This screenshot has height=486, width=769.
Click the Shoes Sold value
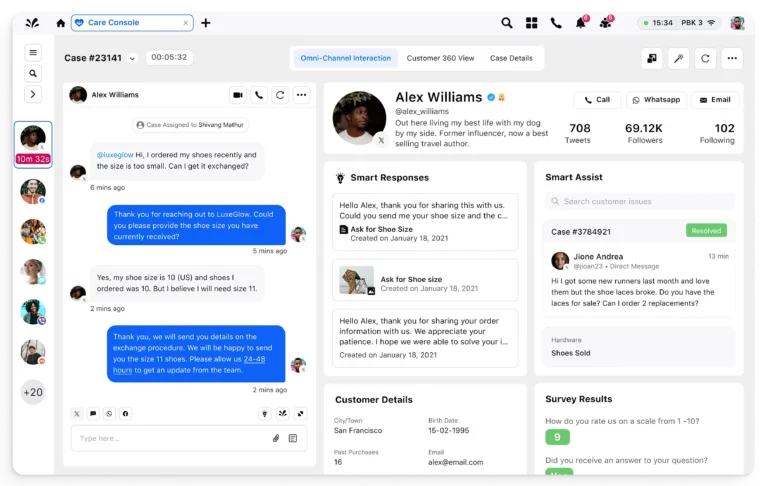tap(571, 353)
